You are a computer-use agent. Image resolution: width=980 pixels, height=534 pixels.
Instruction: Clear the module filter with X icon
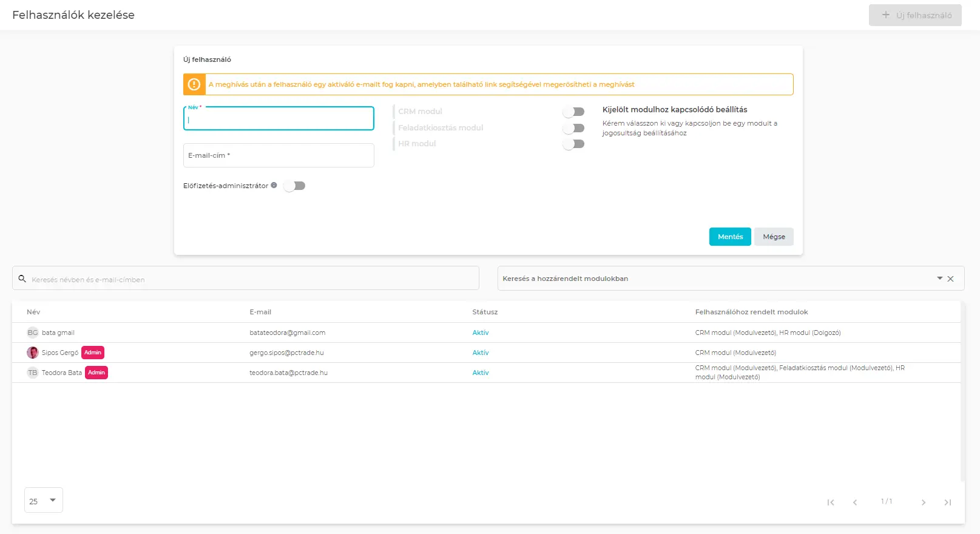[950, 279]
